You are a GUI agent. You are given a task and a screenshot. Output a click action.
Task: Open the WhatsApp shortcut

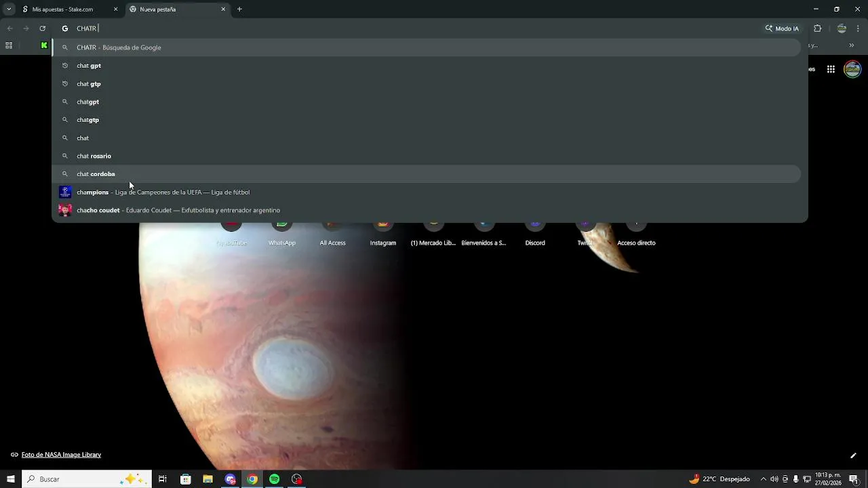281,234
